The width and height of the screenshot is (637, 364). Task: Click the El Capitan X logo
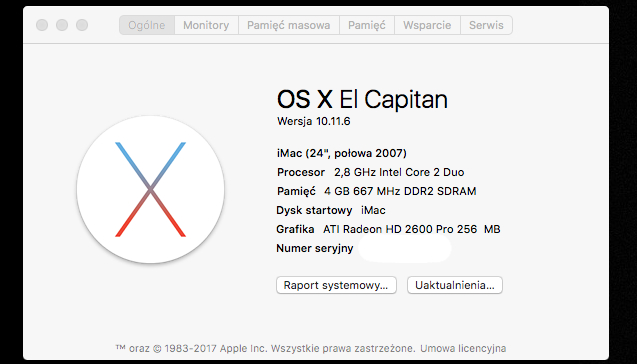tap(150, 189)
